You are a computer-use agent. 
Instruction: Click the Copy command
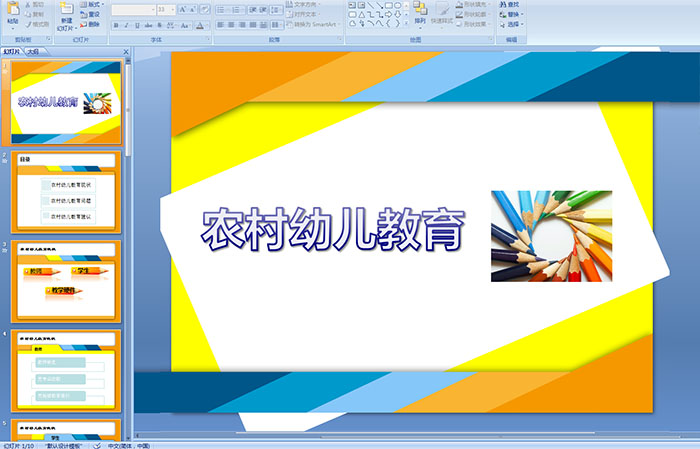(x=34, y=14)
